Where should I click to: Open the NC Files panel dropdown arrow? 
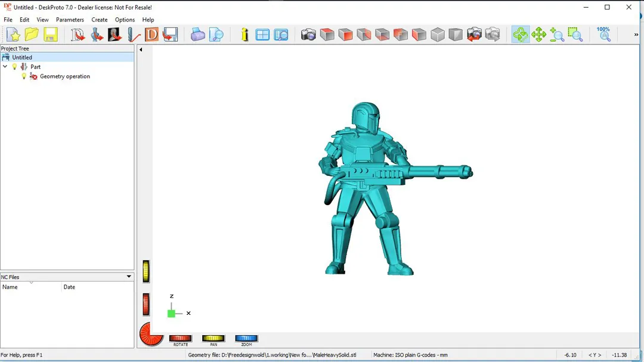point(129,277)
